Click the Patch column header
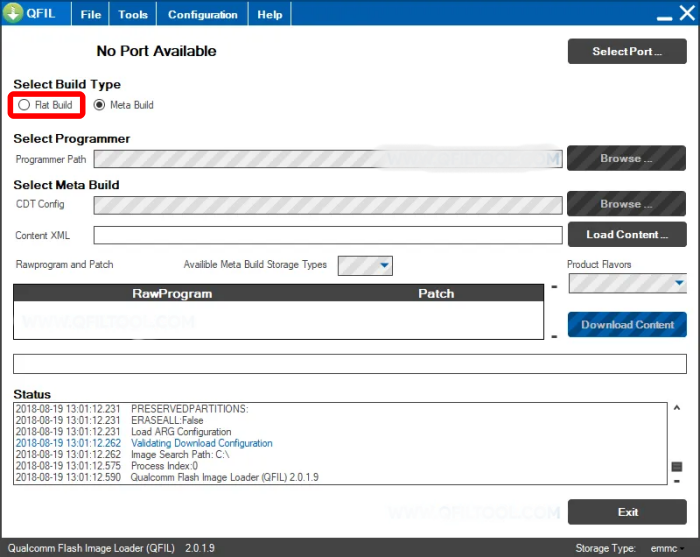The height and width of the screenshot is (557, 700). click(x=436, y=293)
